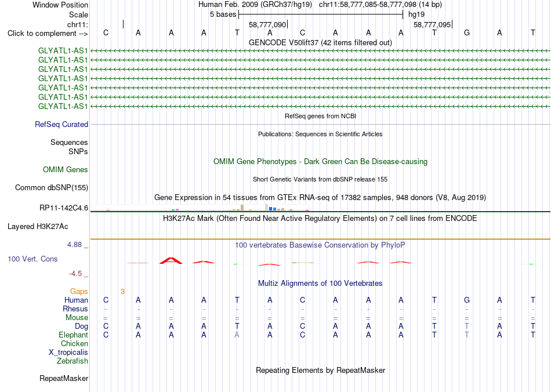The image size is (551, 392).
Task: Open the H3K27Ac Mark ENCODE track title
Action: point(320,219)
